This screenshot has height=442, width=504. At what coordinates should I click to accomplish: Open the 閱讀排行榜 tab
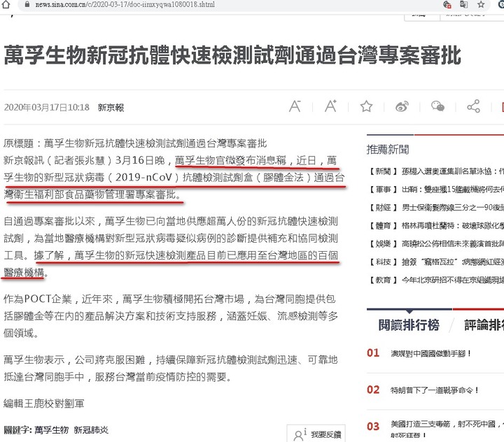(409, 325)
